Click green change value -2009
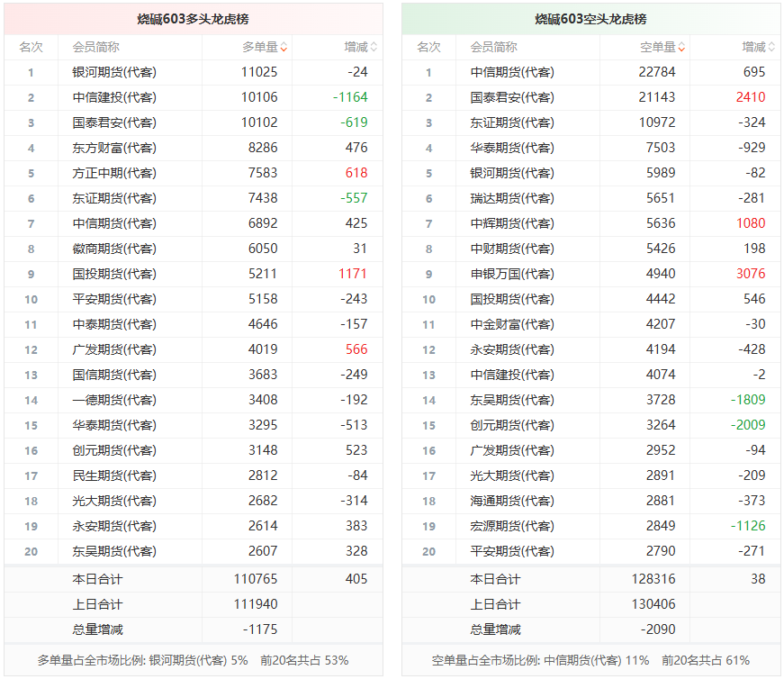784x679 pixels. click(748, 425)
